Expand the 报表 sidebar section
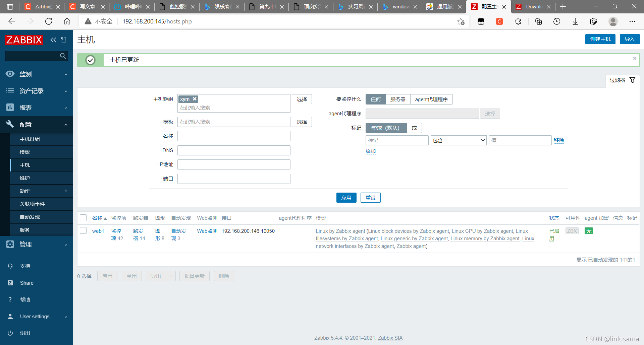 [37, 108]
